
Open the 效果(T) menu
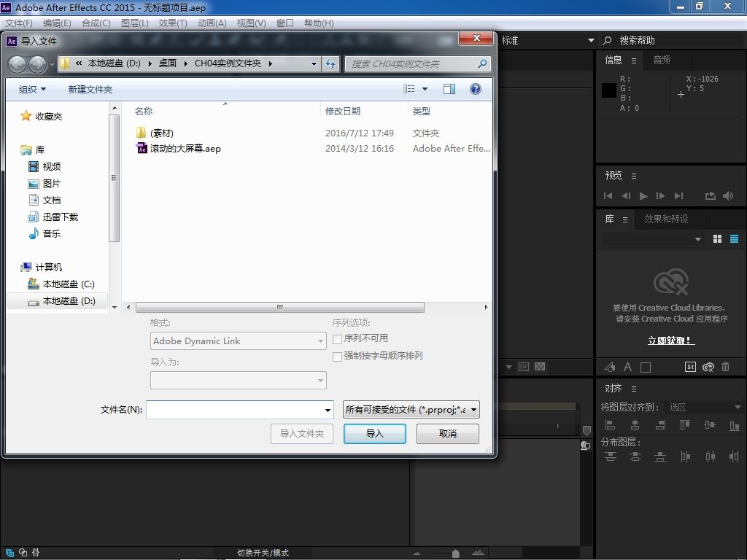tap(173, 23)
